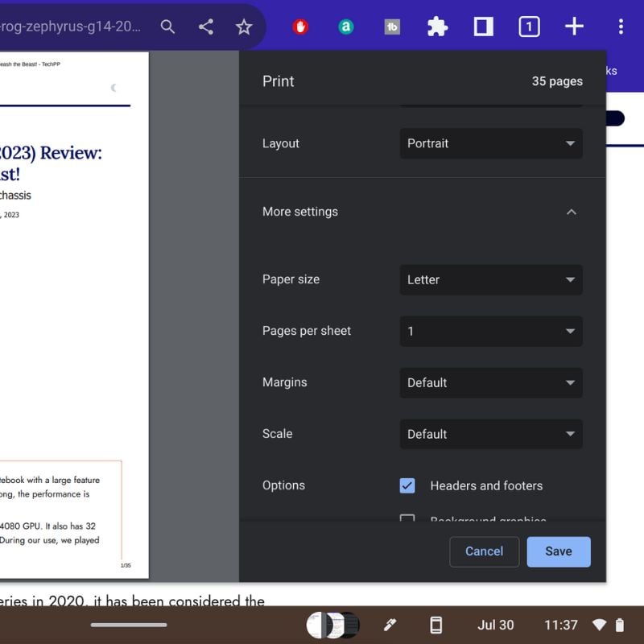Open the Chrome three-dot menu
This screenshot has height=644, width=644.
coord(621,26)
